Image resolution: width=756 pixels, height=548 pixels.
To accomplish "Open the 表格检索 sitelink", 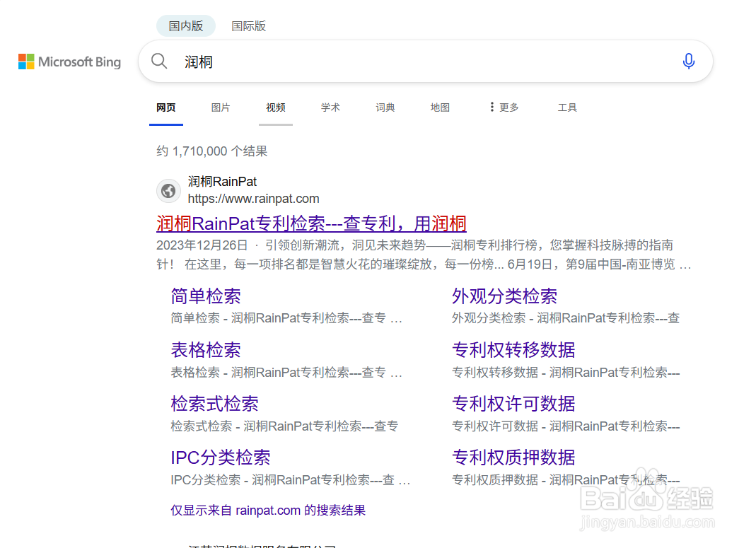I will pos(206,350).
